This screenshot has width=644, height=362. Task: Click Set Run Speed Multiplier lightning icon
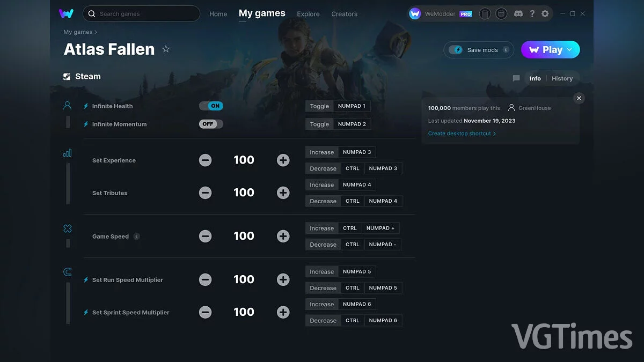(x=86, y=280)
